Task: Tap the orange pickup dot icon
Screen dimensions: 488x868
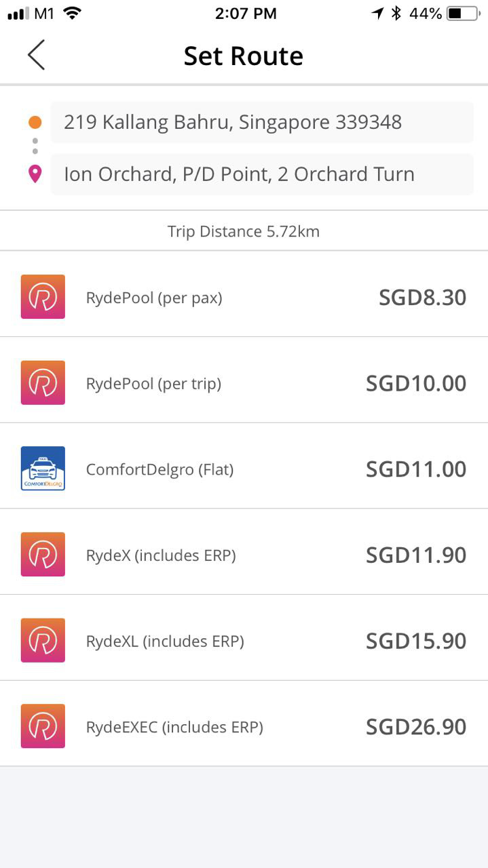Action: pos(35,123)
